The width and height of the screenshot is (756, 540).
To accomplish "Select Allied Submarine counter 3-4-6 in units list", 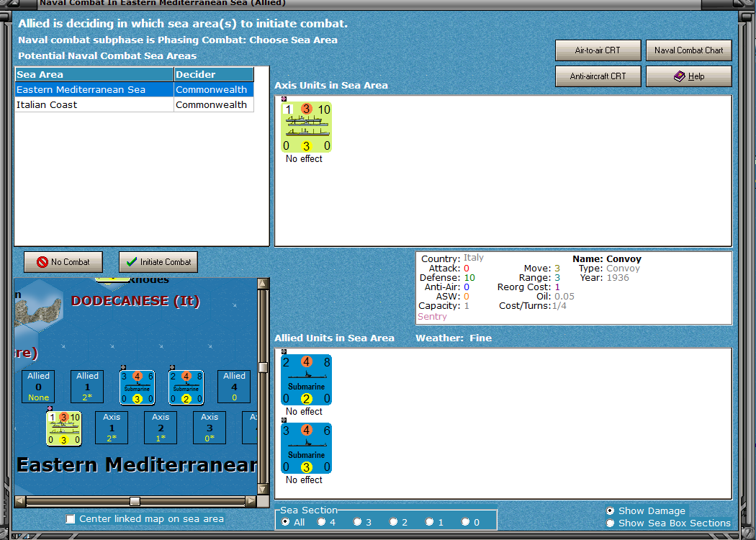I will (306, 449).
